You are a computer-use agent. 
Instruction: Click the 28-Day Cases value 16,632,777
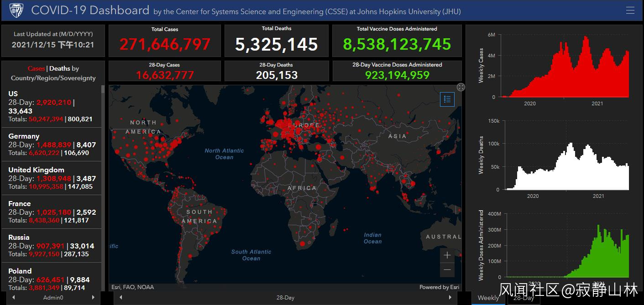pyautogui.click(x=165, y=75)
